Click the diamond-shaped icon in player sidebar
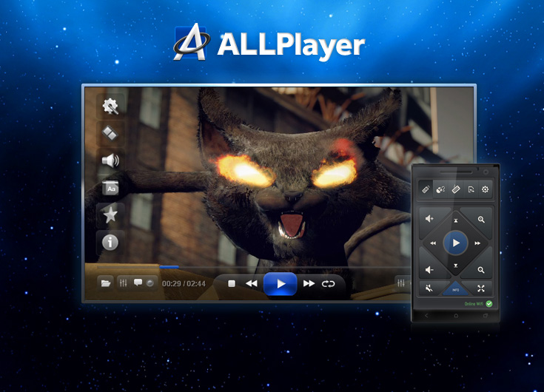544x392 pixels. (110, 133)
